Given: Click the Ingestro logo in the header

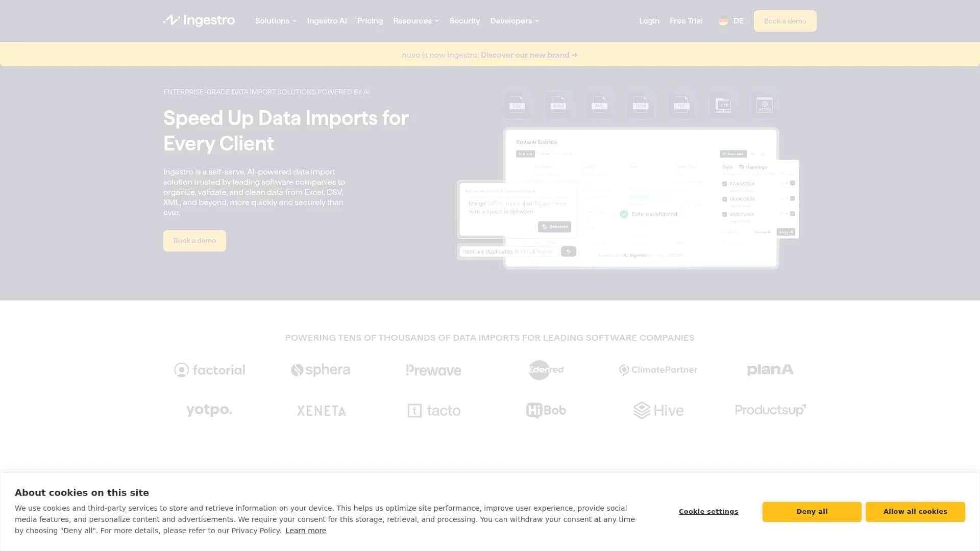Looking at the screenshot, I should (x=199, y=20).
